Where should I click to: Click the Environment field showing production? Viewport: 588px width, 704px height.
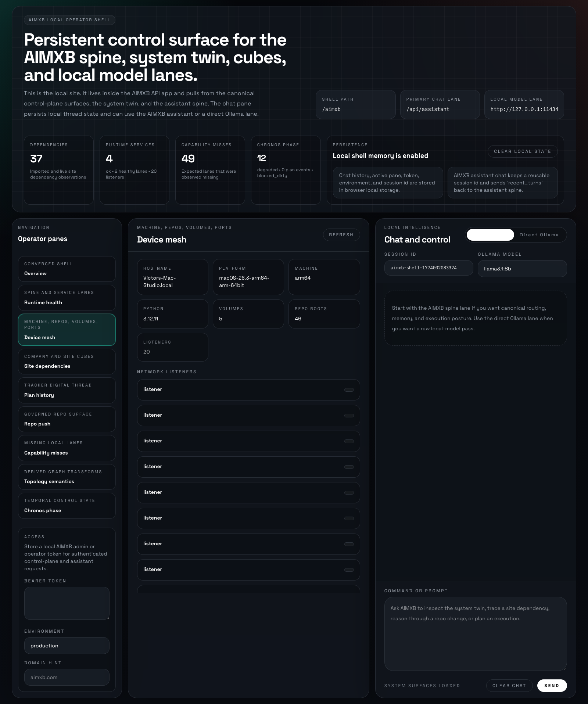[67, 646]
